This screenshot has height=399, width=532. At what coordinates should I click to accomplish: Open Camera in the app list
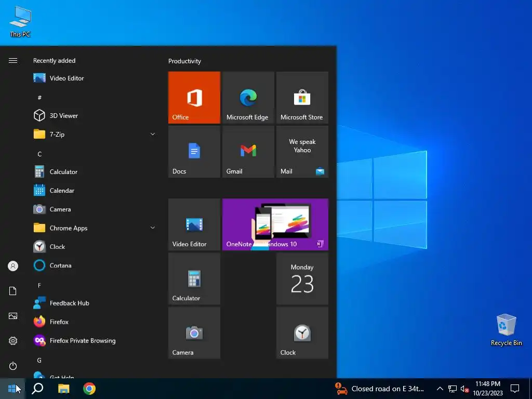pyautogui.click(x=95, y=209)
